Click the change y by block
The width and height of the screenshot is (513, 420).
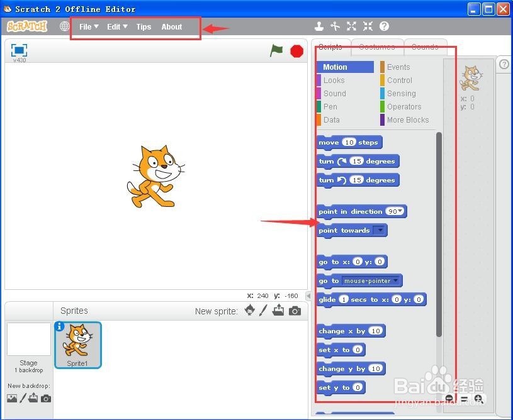[351, 369]
